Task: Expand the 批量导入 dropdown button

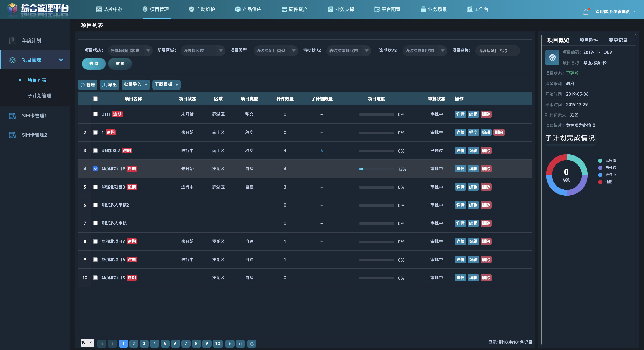Action: click(x=136, y=85)
